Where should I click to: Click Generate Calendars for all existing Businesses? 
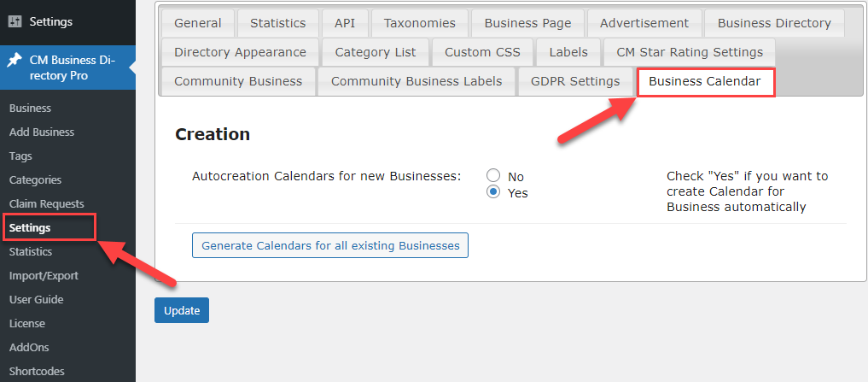[330, 245]
